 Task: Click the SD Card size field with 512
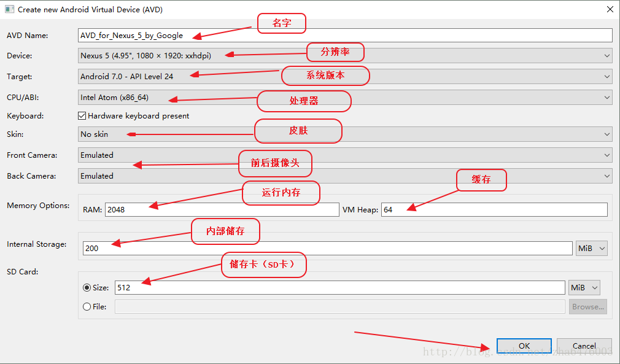(339, 287)
